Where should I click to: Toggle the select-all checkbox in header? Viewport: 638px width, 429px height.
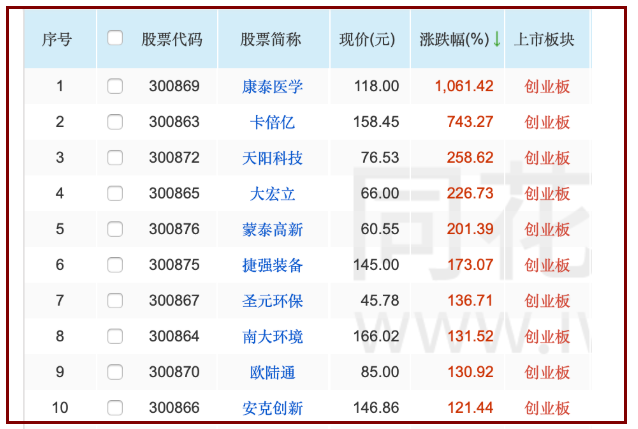(x=115, y=38)
